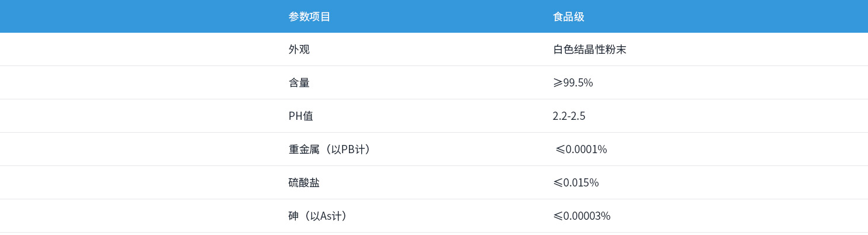Select the PH值 parameter label

pos(300,116)
